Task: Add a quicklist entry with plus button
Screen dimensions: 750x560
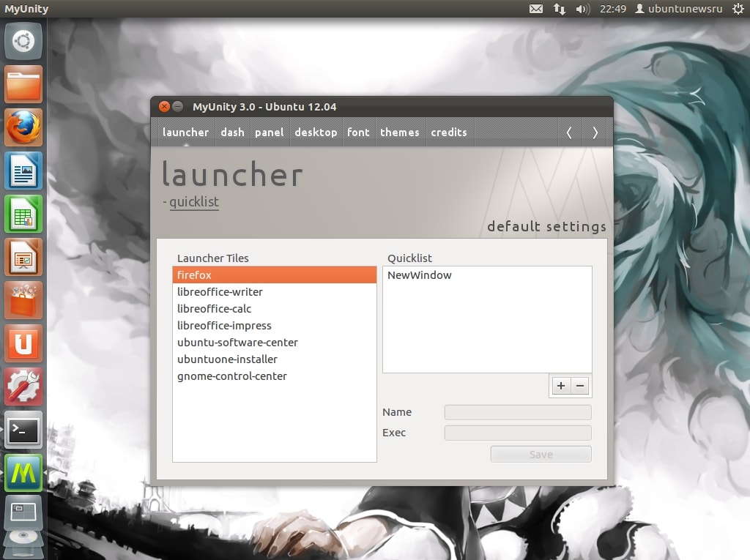Action: coord(561,386)
